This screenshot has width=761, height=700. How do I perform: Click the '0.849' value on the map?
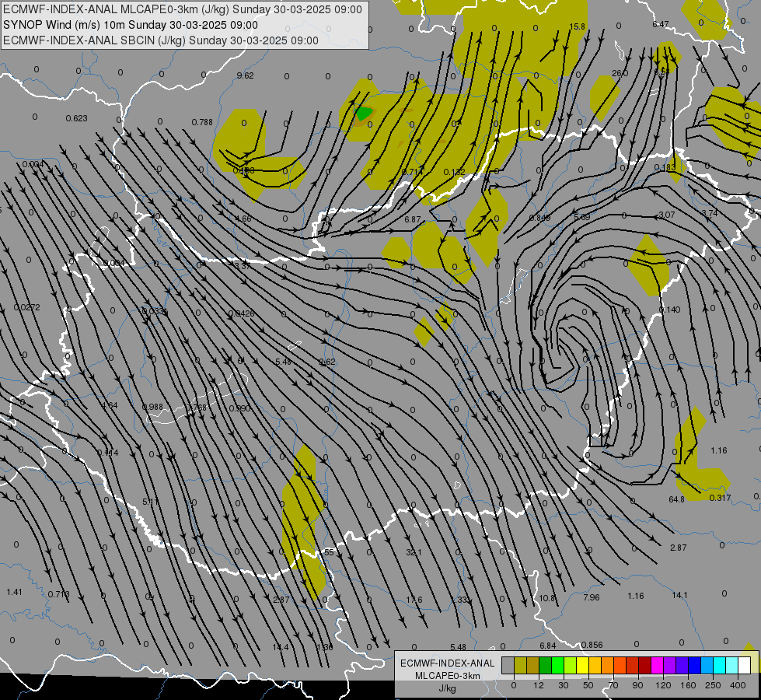point(539,218)
